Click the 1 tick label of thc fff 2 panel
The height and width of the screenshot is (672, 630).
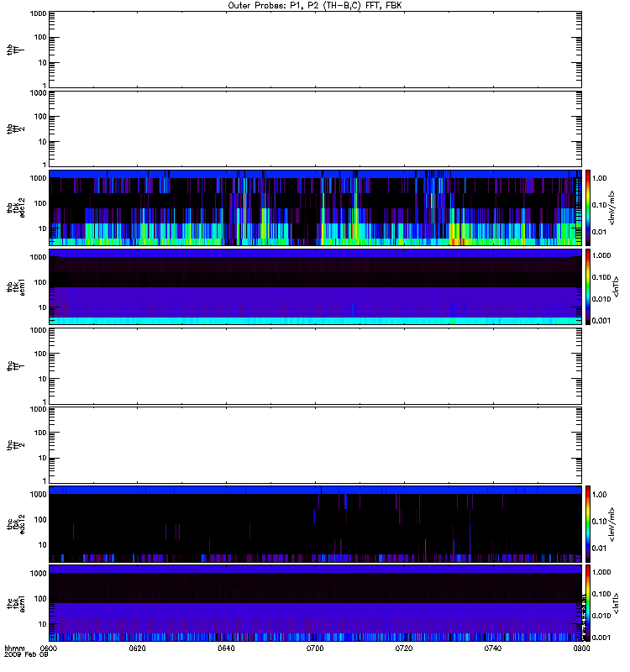click(45, 480)
